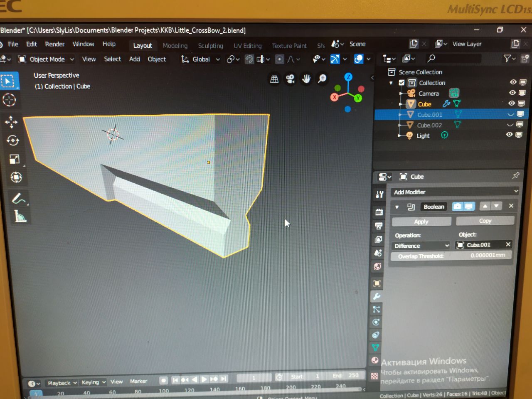Toggle proportional editing in header
Viewport: 532px width, 399px height.
pos(280,59)
